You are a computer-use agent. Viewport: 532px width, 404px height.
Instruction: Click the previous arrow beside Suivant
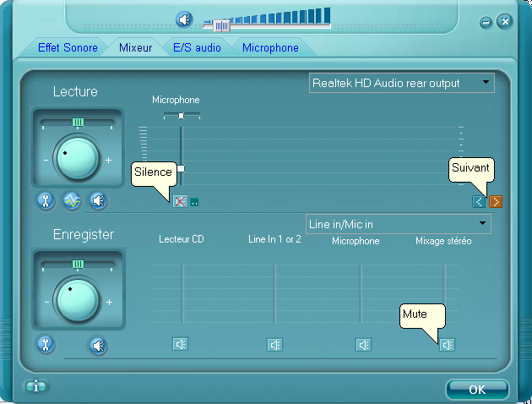pos(480,201)
